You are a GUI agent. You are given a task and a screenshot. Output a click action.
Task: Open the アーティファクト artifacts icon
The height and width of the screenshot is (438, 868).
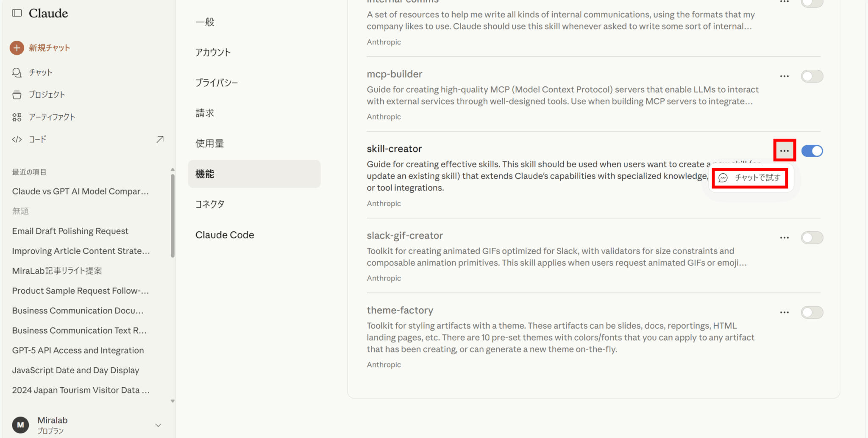click(x=17, y=117)
